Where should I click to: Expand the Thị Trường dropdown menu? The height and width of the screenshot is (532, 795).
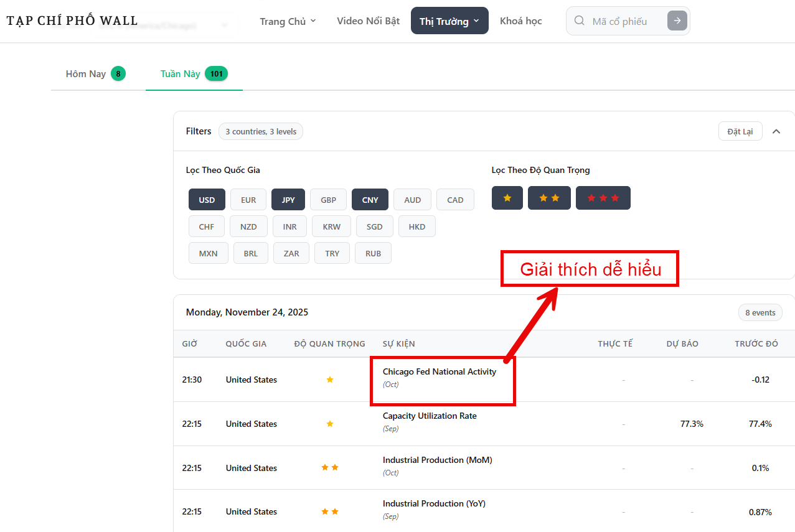[x=449, y=21]
